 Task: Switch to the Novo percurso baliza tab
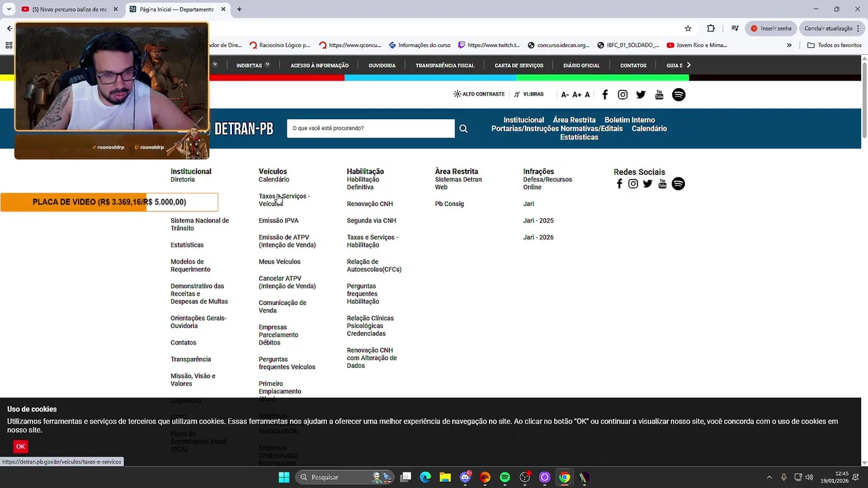[69, 9]
